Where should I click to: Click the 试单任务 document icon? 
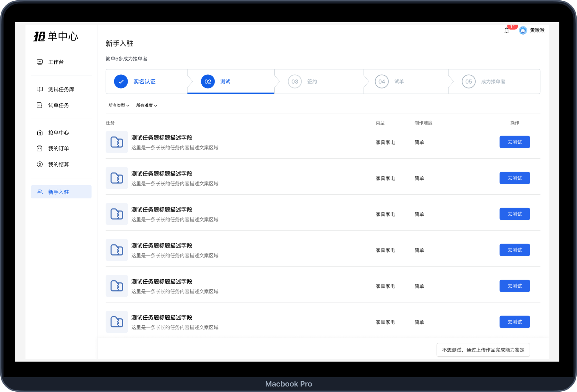[x=40, y=105]
